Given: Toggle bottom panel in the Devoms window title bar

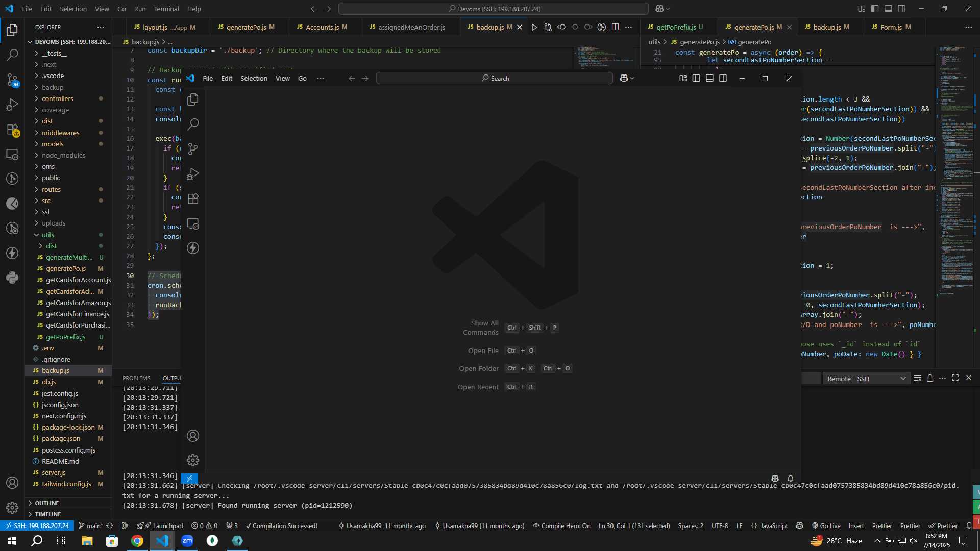Looking at the screenshot, I should coord(889,9).
